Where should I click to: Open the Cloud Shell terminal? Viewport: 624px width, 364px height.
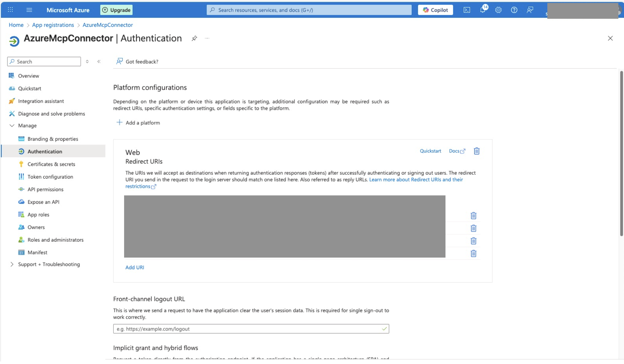click(467, 10)
